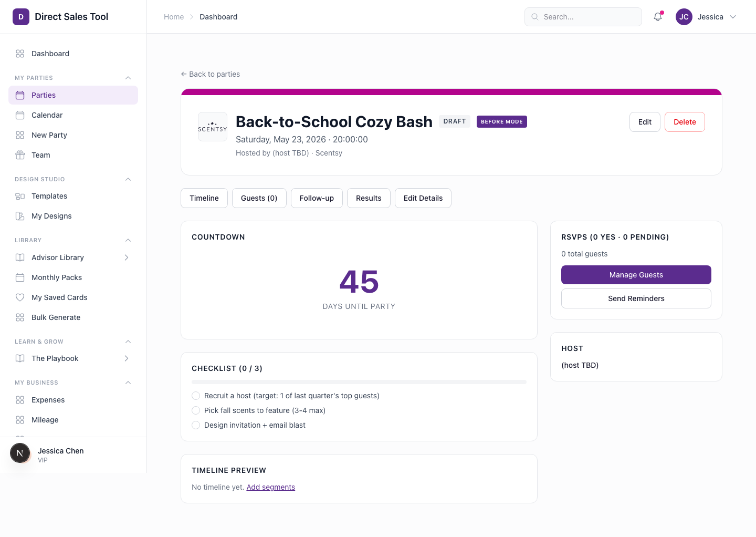Open the Follow-up tab

pos(317,198)
